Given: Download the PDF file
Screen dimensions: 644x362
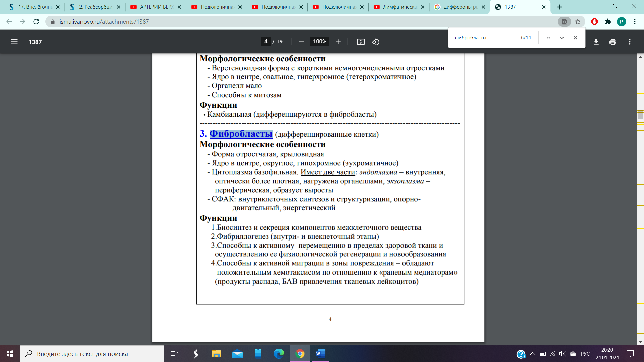Looking at the screenshot, I should [596, 42].
